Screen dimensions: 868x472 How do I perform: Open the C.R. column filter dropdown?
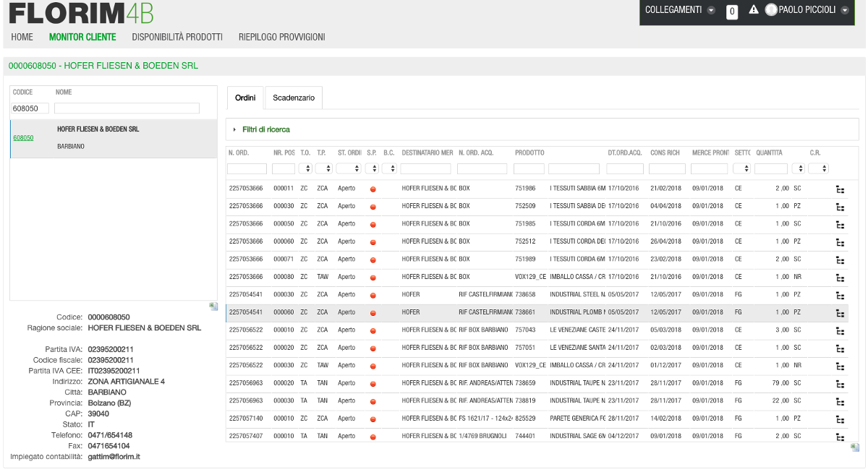pyautogui.click(x=818, y=168)
